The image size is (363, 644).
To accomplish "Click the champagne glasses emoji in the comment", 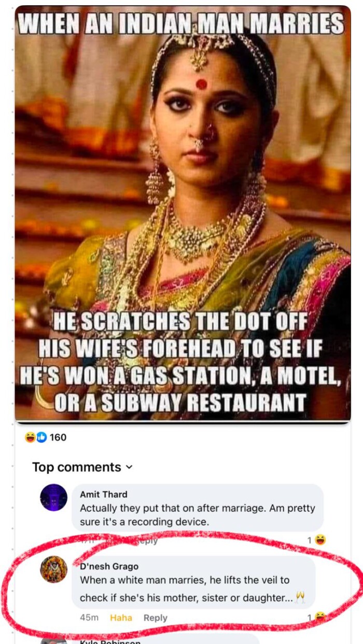I will tap(300, 598).
